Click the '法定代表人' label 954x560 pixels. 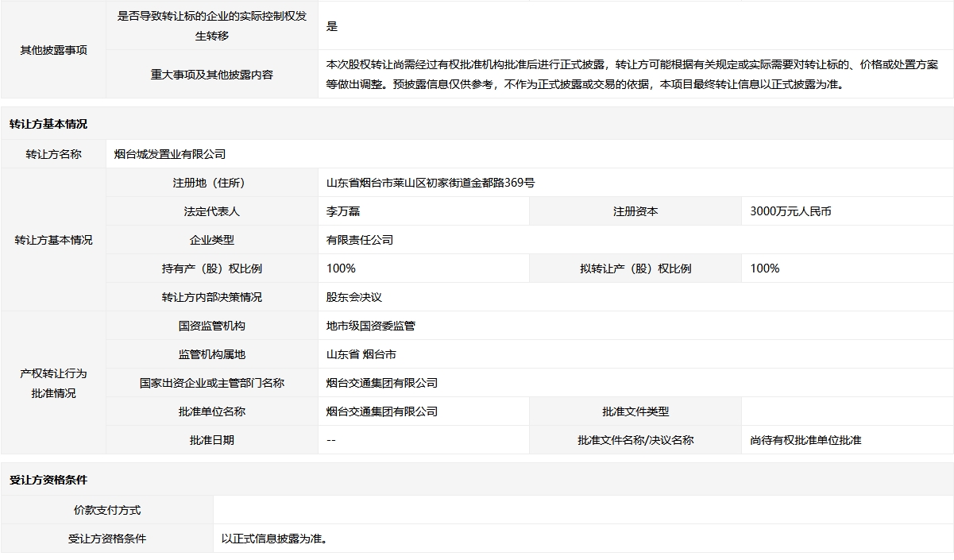211,211
